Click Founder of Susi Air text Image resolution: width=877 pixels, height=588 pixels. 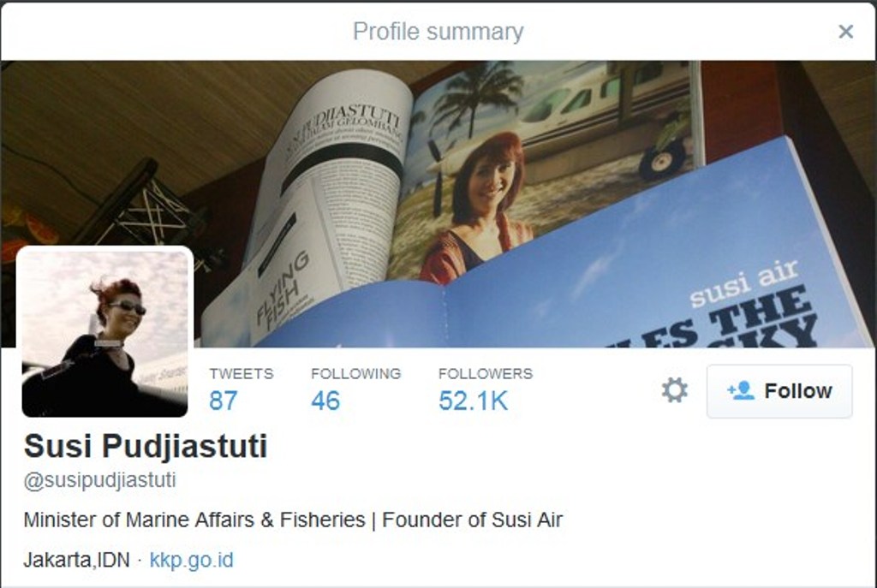[472, 520]
